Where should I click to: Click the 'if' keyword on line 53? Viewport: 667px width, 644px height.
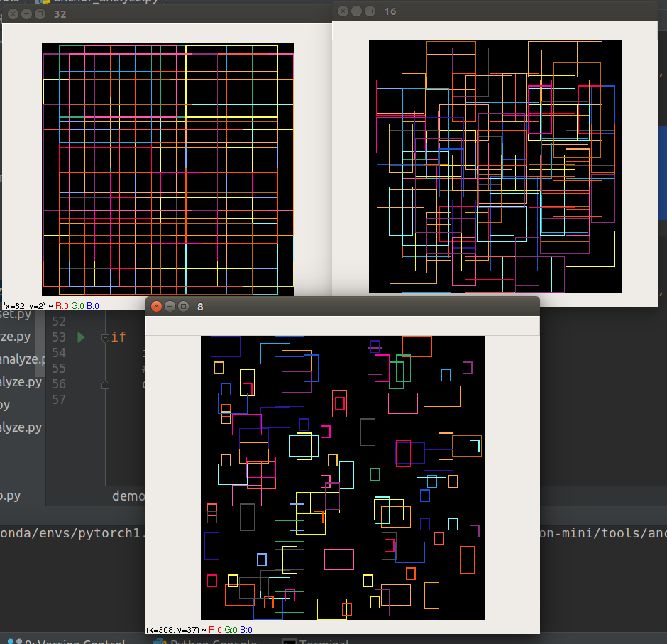[118, 337]
